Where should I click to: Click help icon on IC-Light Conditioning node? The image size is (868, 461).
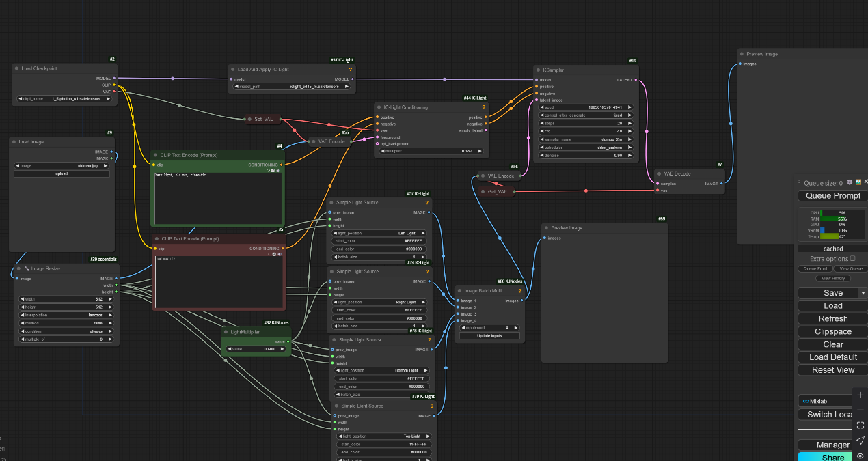[x=483, y=107]
